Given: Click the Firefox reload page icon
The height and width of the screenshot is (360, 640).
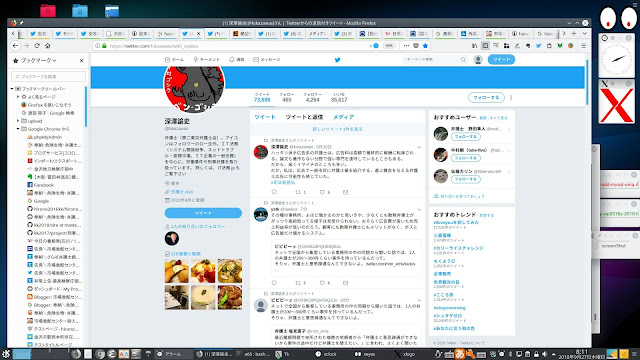Looking at the screenshot, I should point(37,46).
